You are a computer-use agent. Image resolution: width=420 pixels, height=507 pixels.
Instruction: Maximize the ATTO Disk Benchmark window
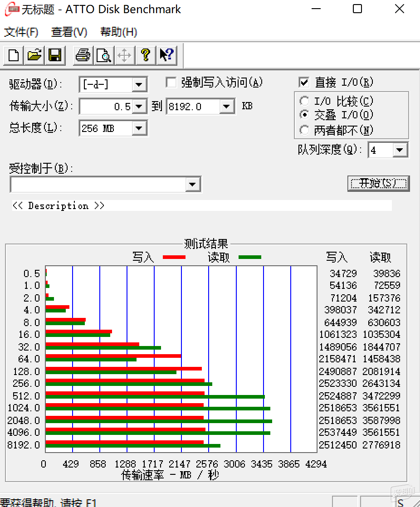point(357,9)
